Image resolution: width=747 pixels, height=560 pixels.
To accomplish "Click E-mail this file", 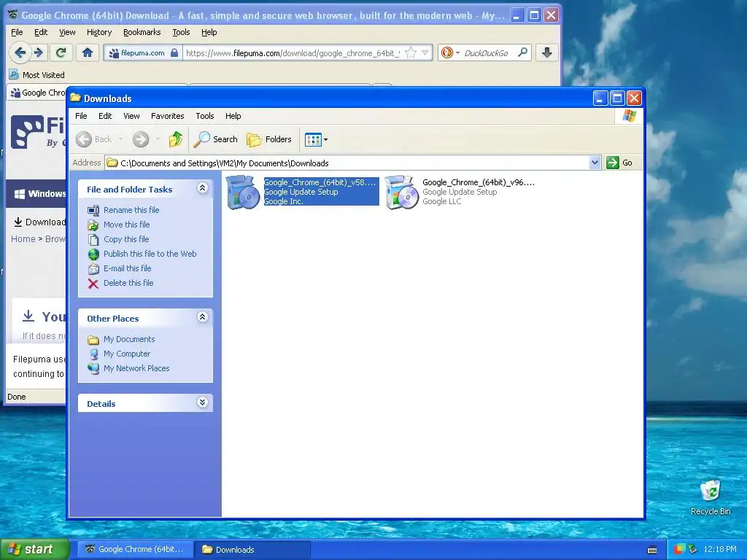I will pos(127,268).
